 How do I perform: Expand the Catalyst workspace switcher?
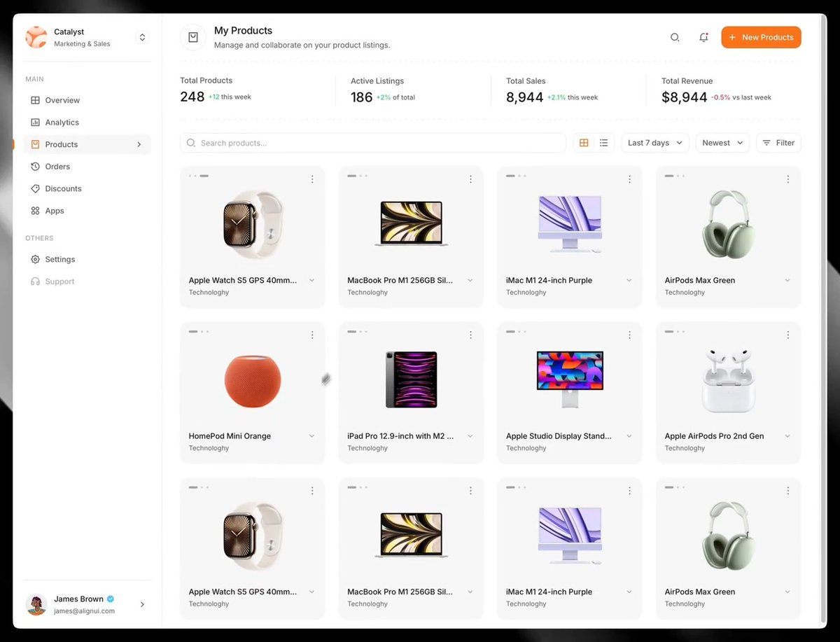coord(142,37)
